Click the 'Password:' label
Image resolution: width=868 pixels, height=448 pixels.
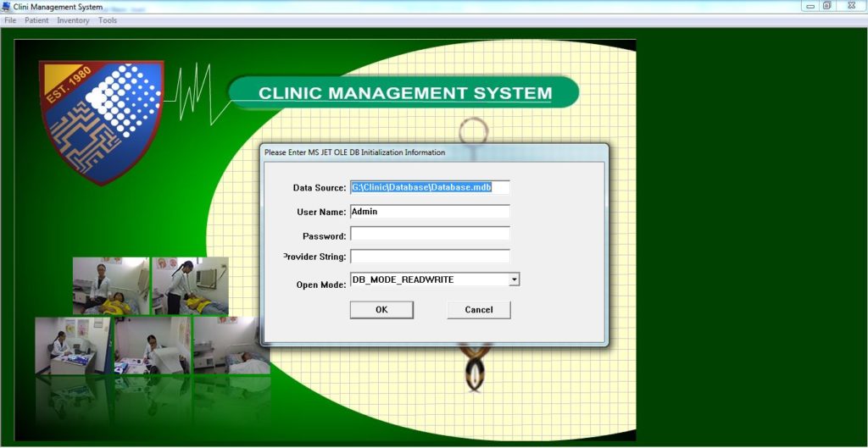click(x=325, y=236)
